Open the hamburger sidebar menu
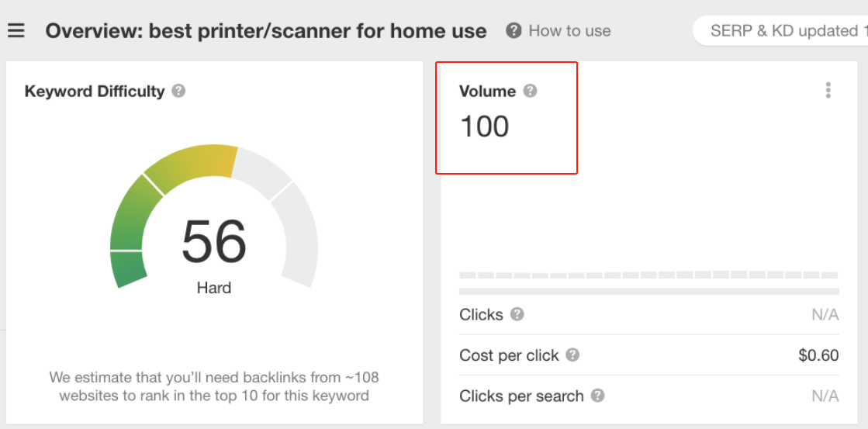 (x=16, y=31)
